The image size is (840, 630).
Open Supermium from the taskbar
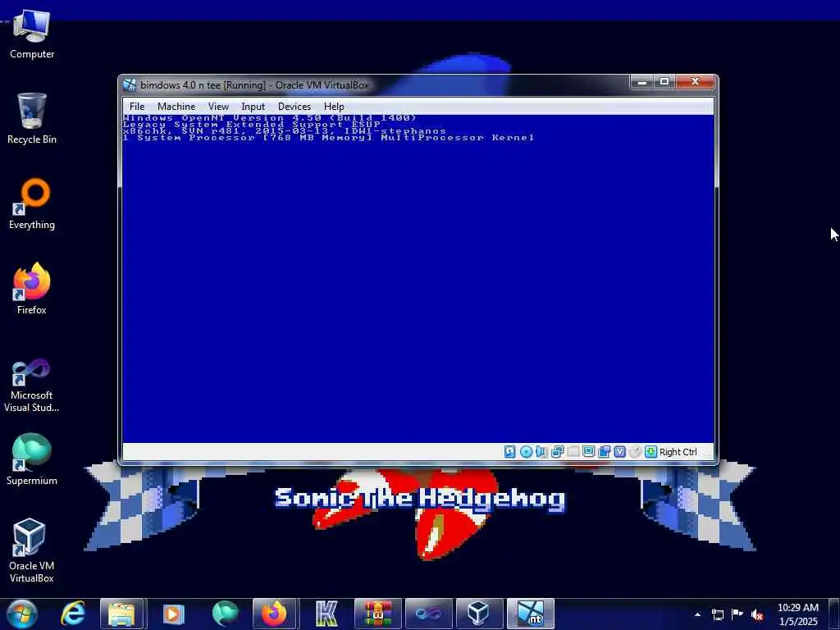click(x=225, y=614)
